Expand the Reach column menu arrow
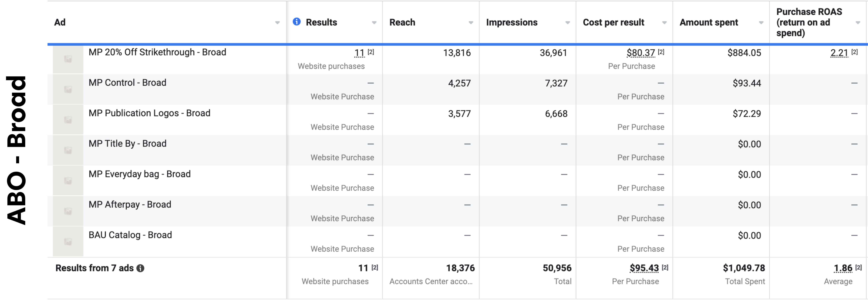The width and height of the screenshot is (868, 300). click(x=471, y=23)
